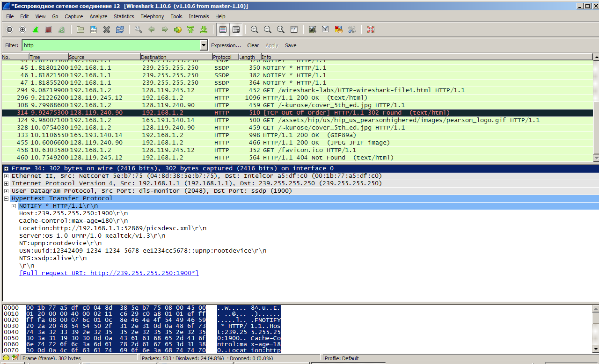Expand Internet Protocol Version 4 row
The width and height of the screenshot is (599, 364).
point(6,183)
